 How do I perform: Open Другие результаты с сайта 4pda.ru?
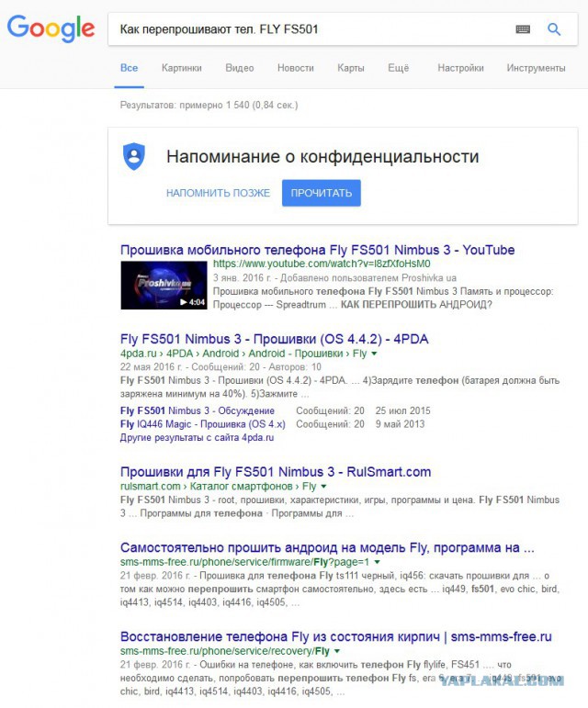tap(197, 437)
